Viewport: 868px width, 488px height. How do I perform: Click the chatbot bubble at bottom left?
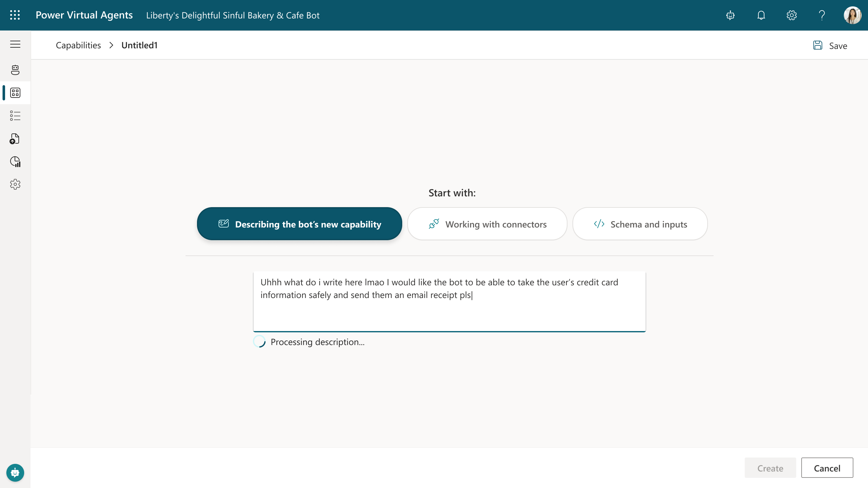click(x=15, y=472)
